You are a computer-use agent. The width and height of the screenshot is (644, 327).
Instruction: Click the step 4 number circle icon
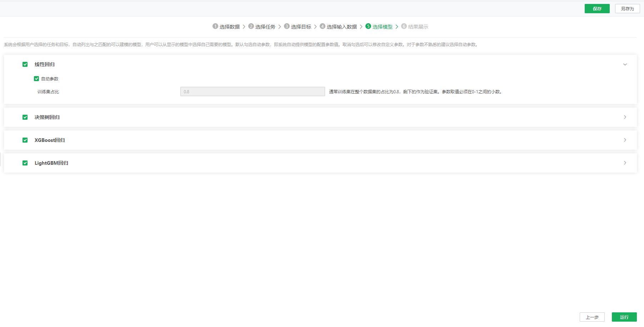323,26
